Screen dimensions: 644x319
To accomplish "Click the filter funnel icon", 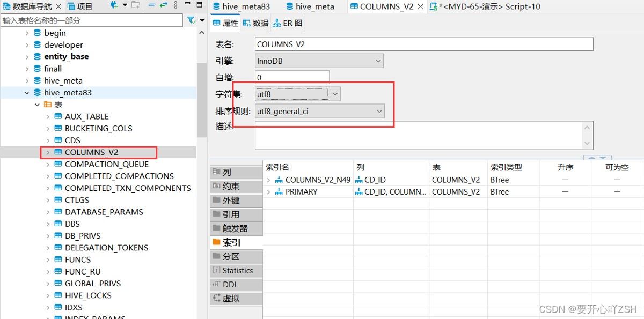I will pyautogui.click(x=191, y=20).
